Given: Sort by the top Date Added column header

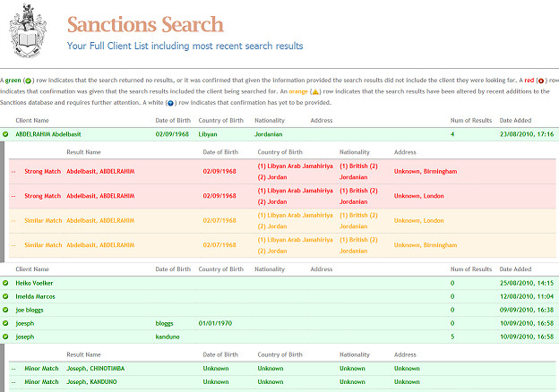Looking at the screenshot, I should tap(516, 120).
